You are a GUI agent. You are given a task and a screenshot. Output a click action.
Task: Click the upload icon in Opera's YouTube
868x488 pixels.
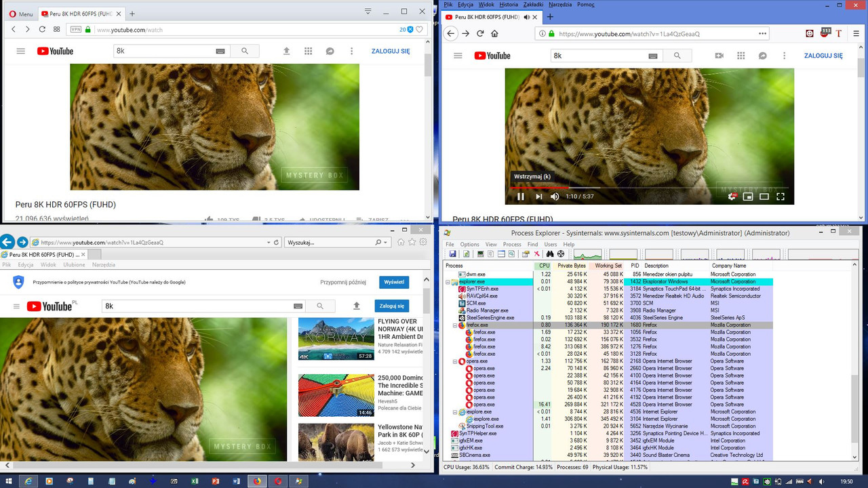coord(286,51)
